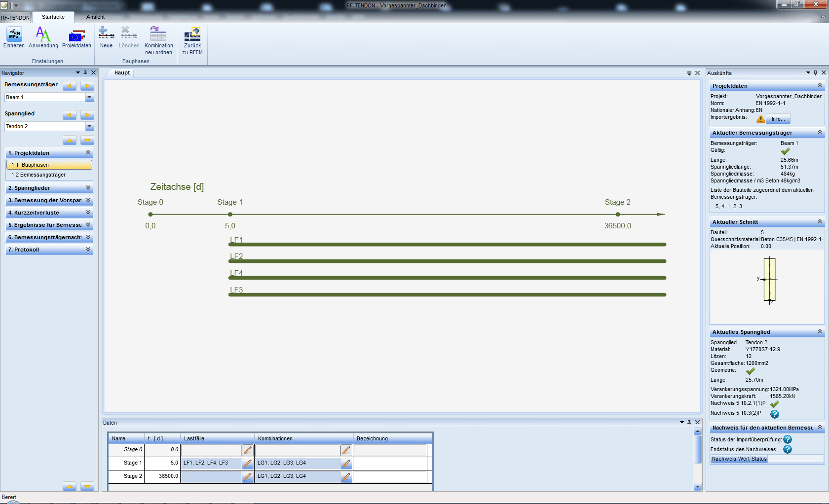Viewport: 829px width, 504px height.
Task: Go to previous Bemessungsträger arrow
Action: (70, 86)
